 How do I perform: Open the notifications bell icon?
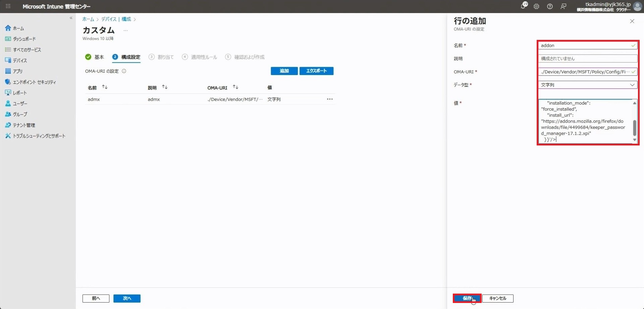(523, 6)
